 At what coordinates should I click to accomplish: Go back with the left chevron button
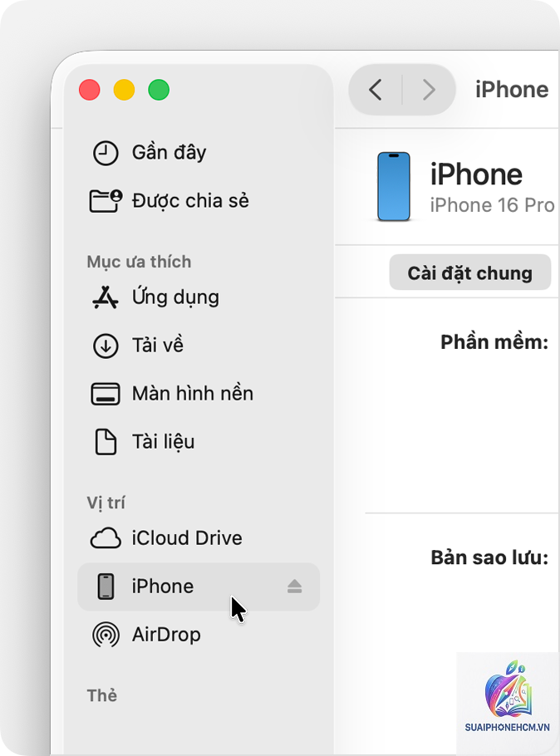(376, 90)
